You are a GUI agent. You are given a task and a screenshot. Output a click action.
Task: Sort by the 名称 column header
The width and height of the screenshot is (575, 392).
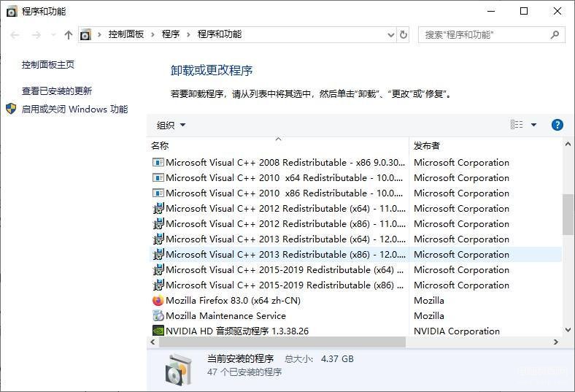tap(278, 145)
